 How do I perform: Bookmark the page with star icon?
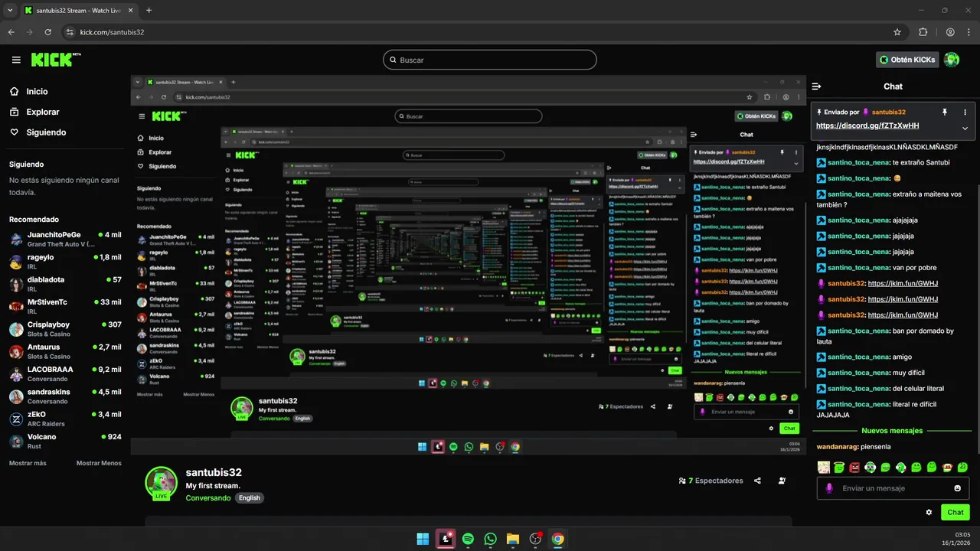pos(897,32)
